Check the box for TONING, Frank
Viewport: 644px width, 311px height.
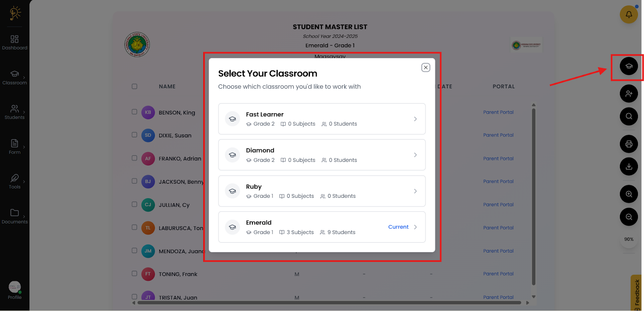pyautogui.click(x=134, y=274)
